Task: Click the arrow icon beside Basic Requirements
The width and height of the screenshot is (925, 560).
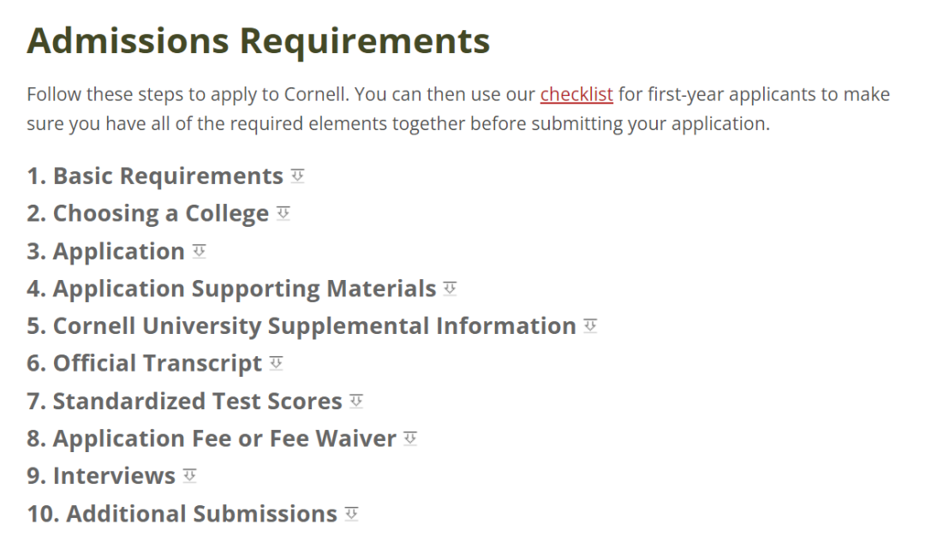Action: [x=297, y=176]
